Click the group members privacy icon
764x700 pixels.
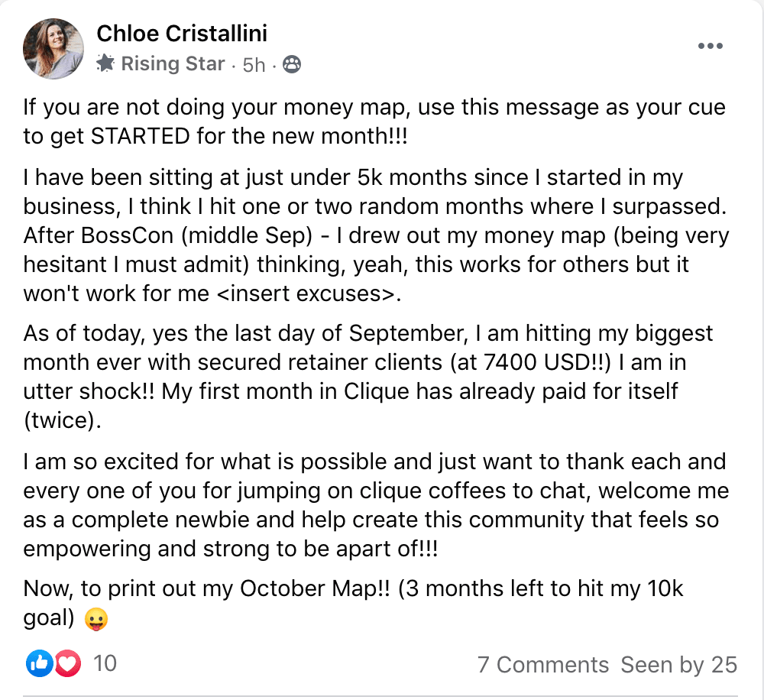292,64
